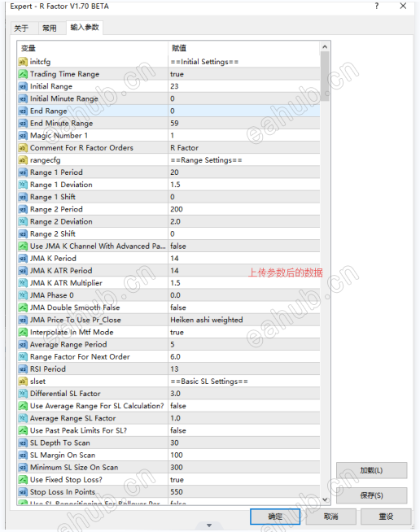Click the End Minute Range value 59
The image size is (420, 532).
click(174, 123)
